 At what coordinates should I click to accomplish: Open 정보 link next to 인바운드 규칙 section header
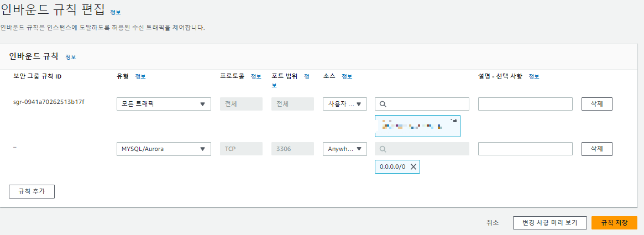coord(71,57)
